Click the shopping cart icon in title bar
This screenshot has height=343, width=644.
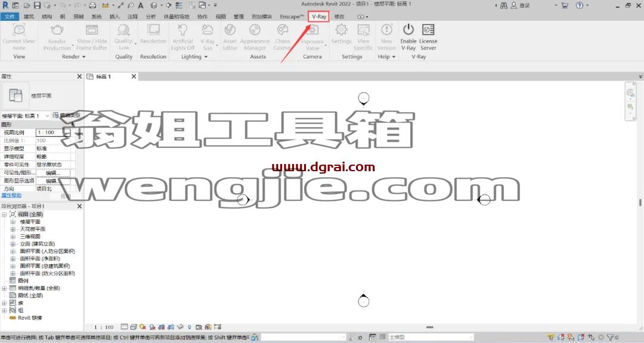565,5
